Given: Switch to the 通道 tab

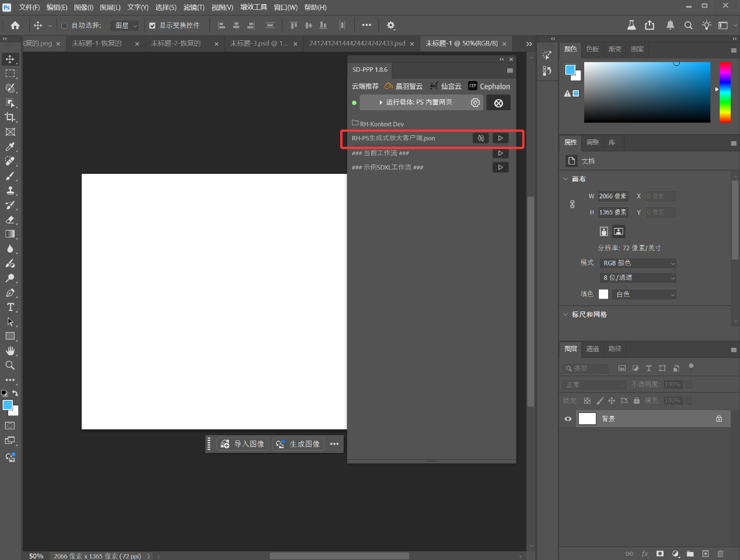Looking at the screenshot, I should [592, 349].
